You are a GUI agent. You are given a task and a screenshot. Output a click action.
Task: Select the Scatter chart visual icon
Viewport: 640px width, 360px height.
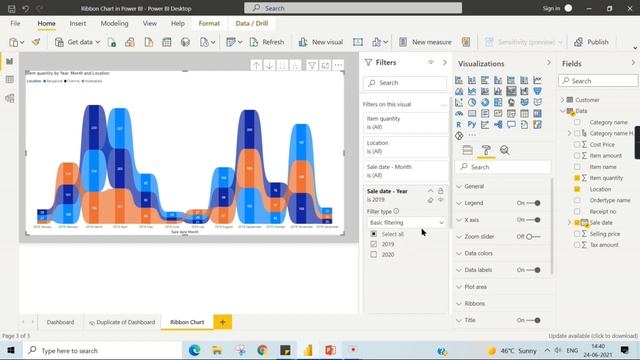click(459, 102)
